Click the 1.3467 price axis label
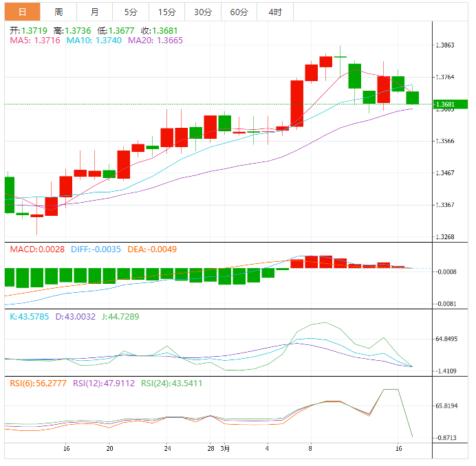 coord(445,173)
